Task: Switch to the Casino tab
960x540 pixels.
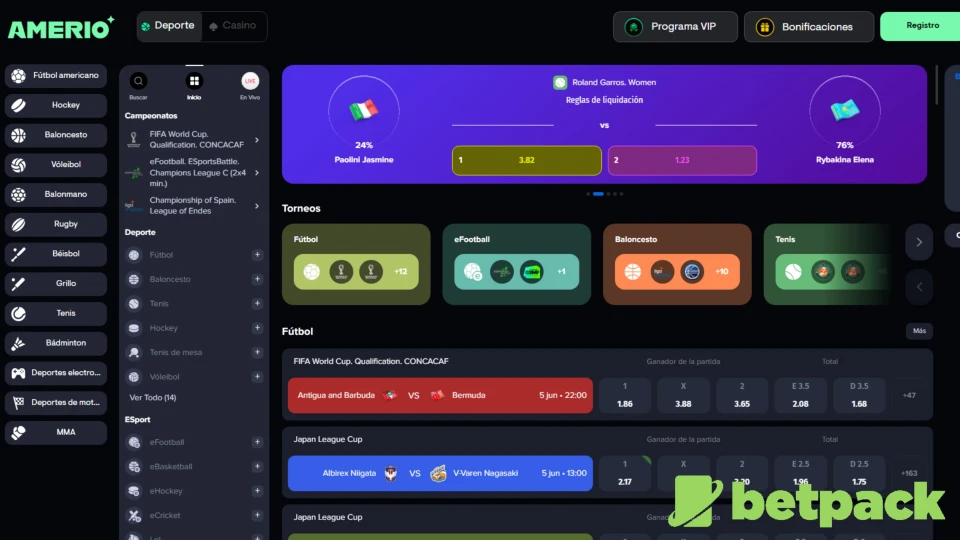Action: 233,26
